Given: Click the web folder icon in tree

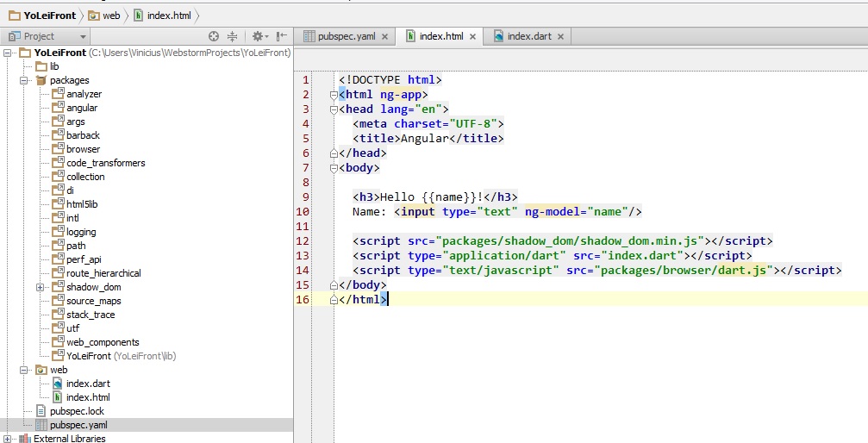Looking at the screenshot, I should click(41, 370).
